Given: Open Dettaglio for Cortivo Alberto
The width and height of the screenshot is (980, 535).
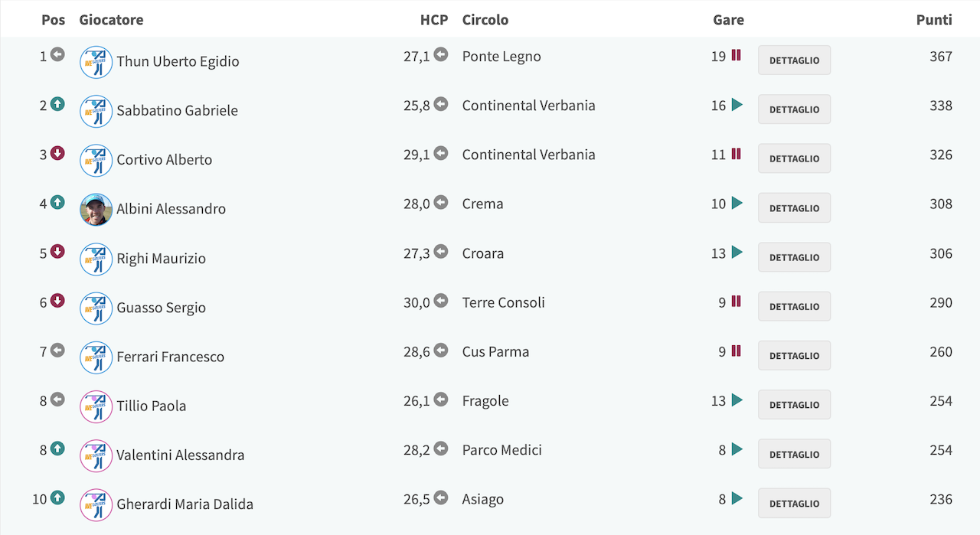Looking at the screenshot, I should click(x=794, y=158).
